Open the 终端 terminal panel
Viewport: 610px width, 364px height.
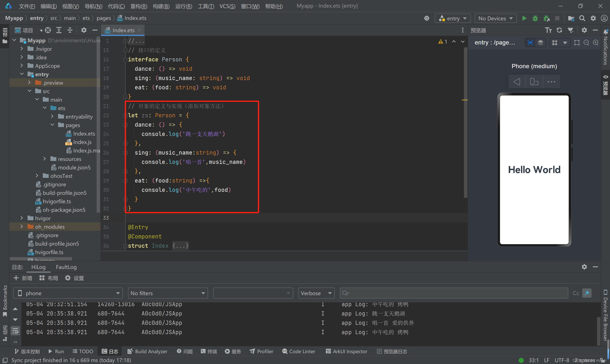[208, 351]
